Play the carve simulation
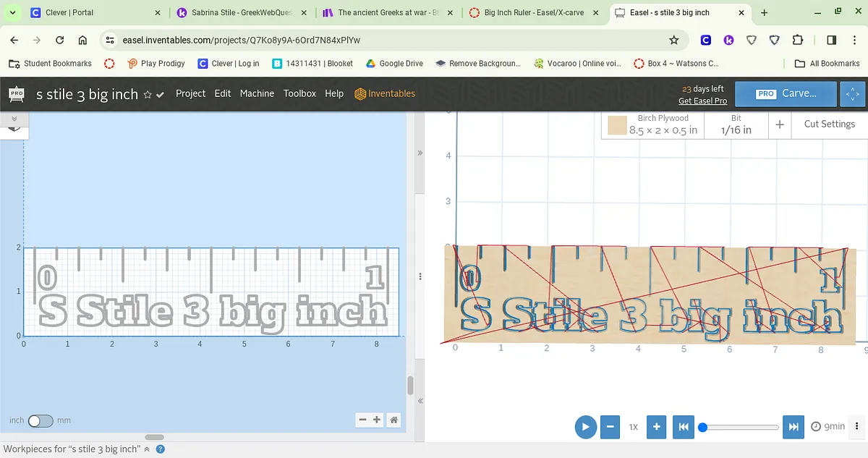Viewport: 868px width, 458px height. 585,427
